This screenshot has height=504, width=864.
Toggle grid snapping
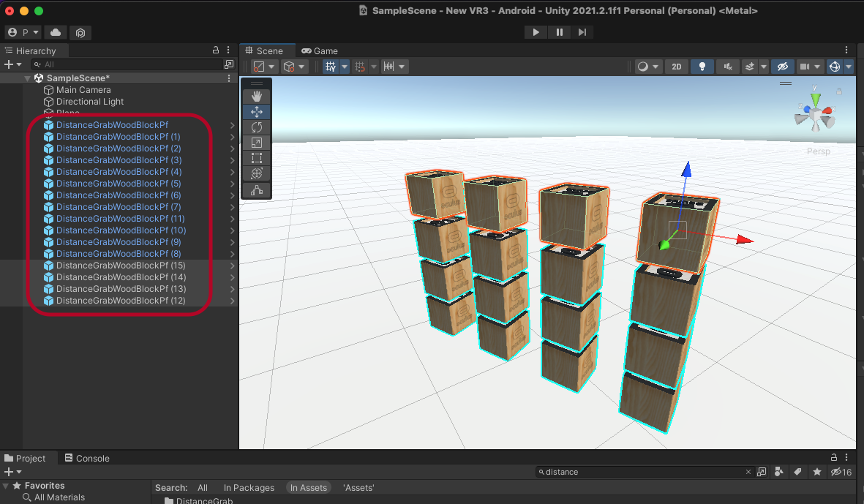pos(360,67)
